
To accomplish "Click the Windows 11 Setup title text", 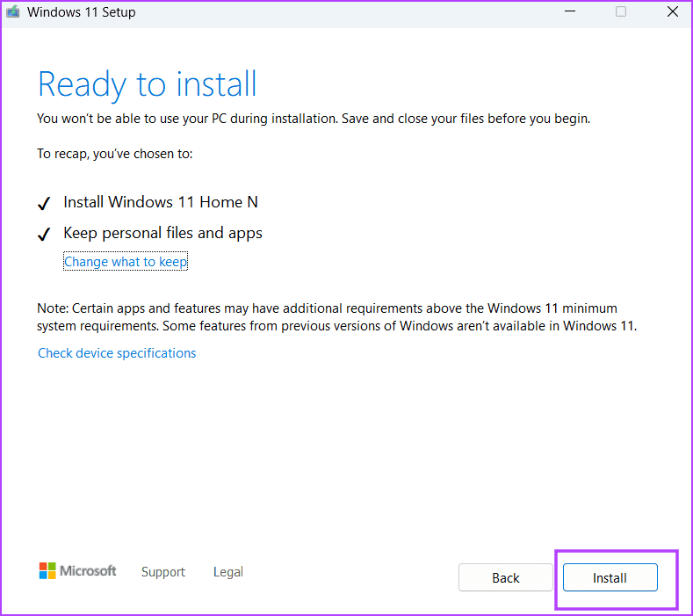I will (82, 12).
